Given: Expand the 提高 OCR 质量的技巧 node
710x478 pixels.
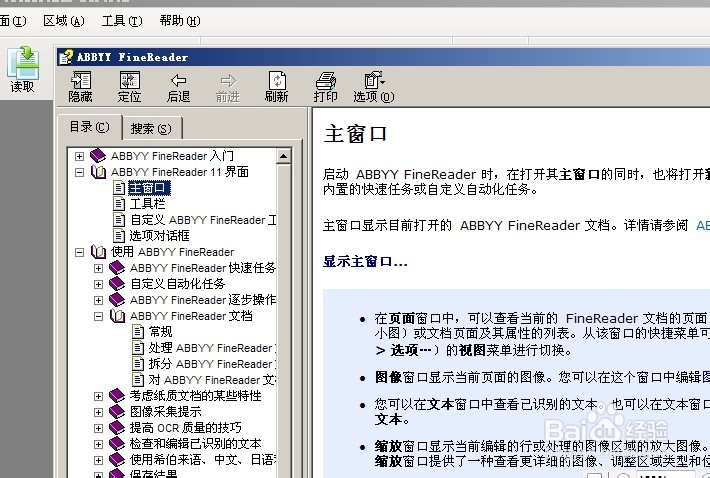Looking at the screenshot, I should 98,428.
